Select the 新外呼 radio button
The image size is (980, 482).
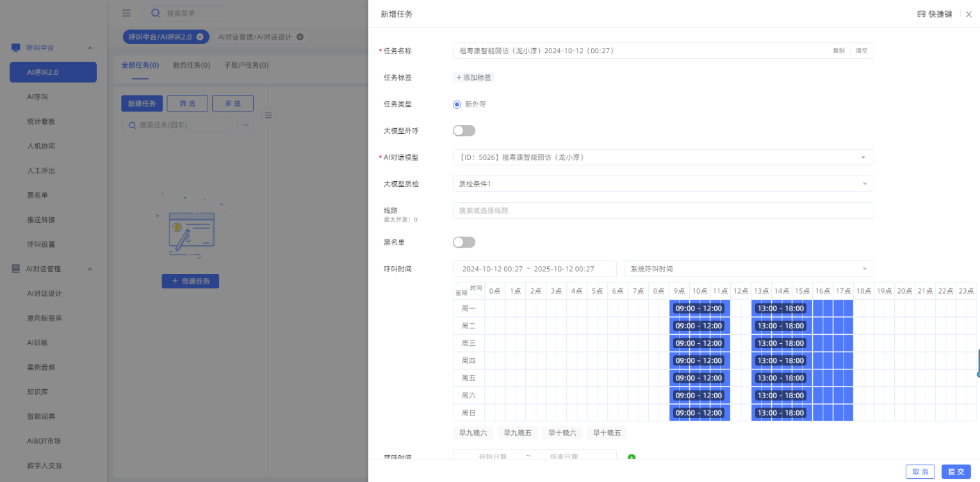coord(457,104)
